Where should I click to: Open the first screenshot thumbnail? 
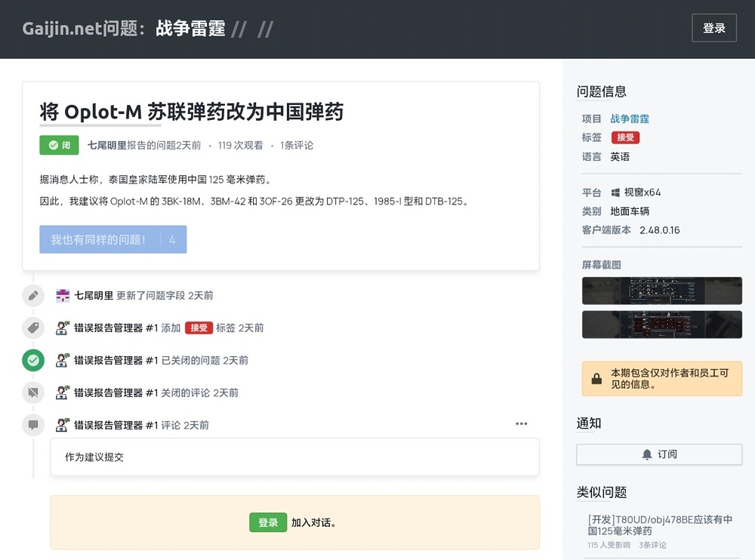[x=661, y=291]
